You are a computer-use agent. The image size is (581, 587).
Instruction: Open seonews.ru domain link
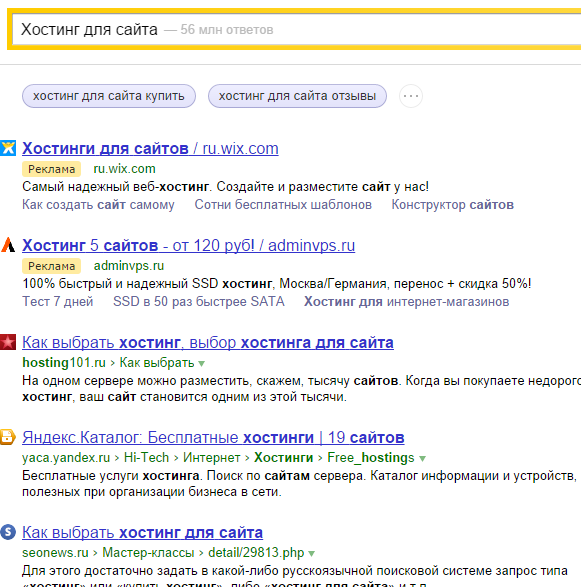55,553
